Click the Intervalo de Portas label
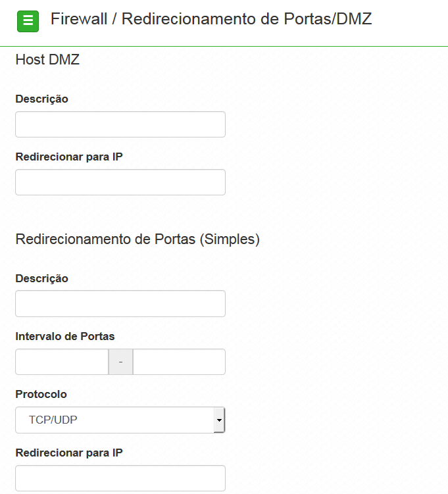 (x=65, y=336)
